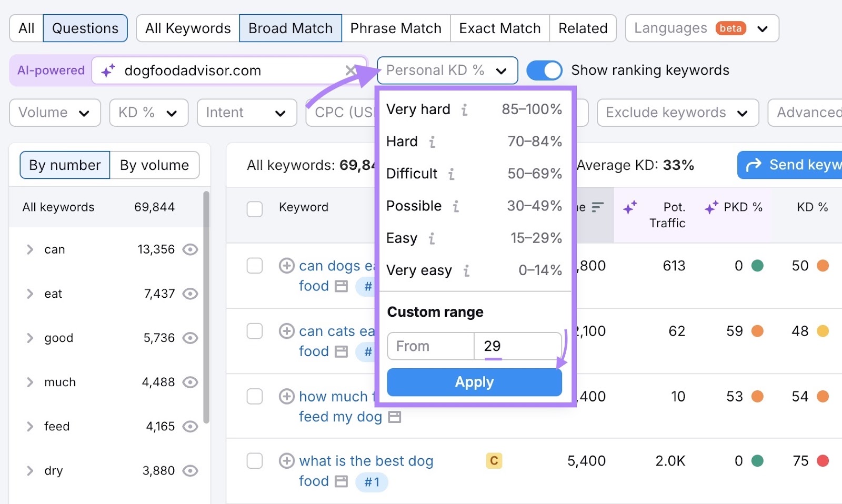Open the Languages beta dropdown
The height and width of the screenshot is (504, 842).
pyautogui.click(x=702, y=28)
